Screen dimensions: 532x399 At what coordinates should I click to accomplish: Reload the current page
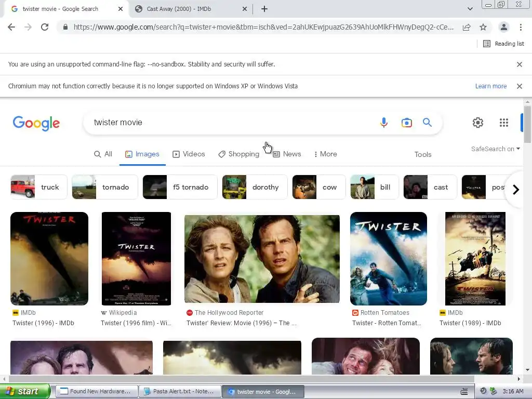[x=45, y=27]
